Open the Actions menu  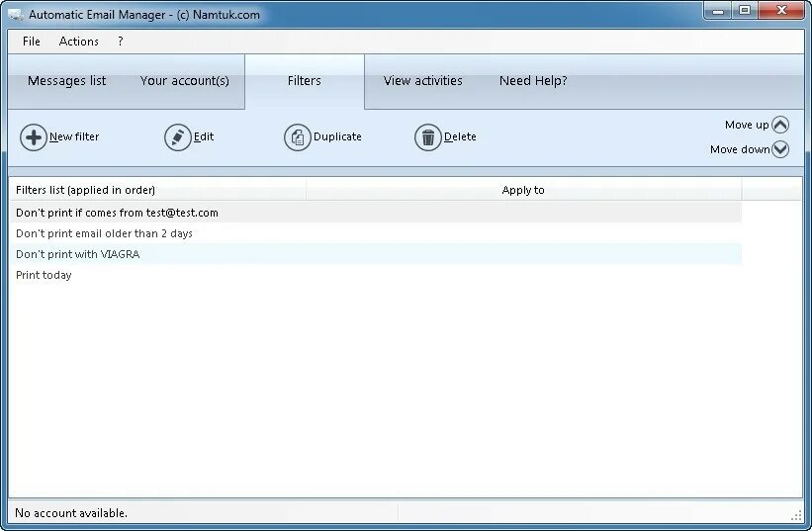point(79,42)
